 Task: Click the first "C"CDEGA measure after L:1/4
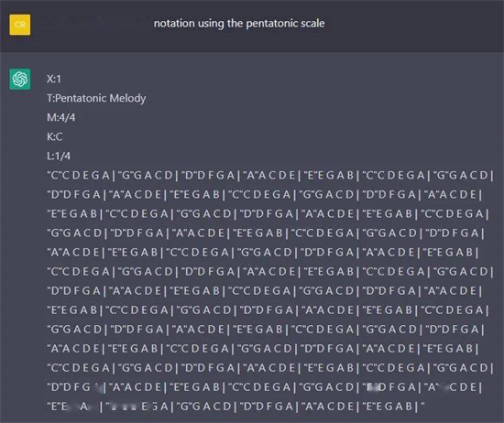[79, 176]
